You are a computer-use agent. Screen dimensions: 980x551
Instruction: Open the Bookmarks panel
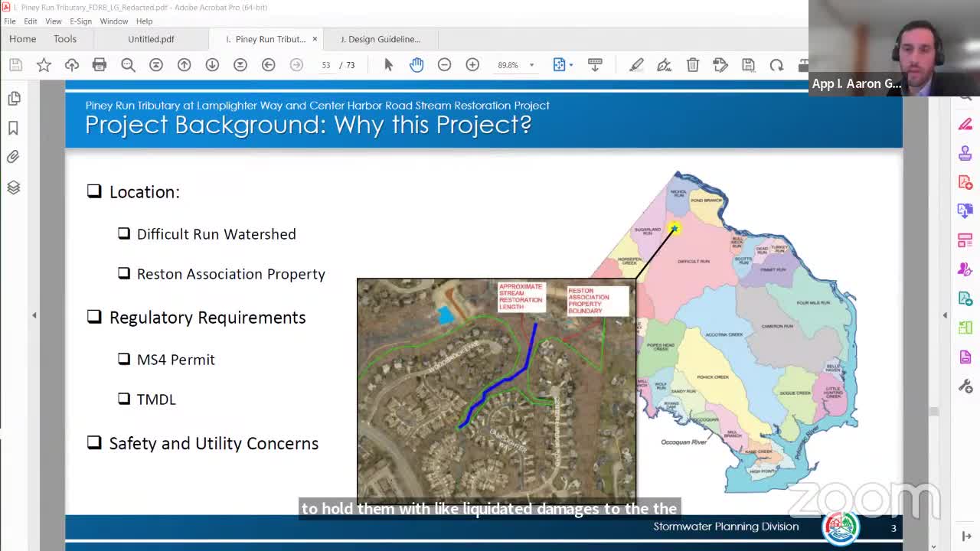click(x=13, y=127)
